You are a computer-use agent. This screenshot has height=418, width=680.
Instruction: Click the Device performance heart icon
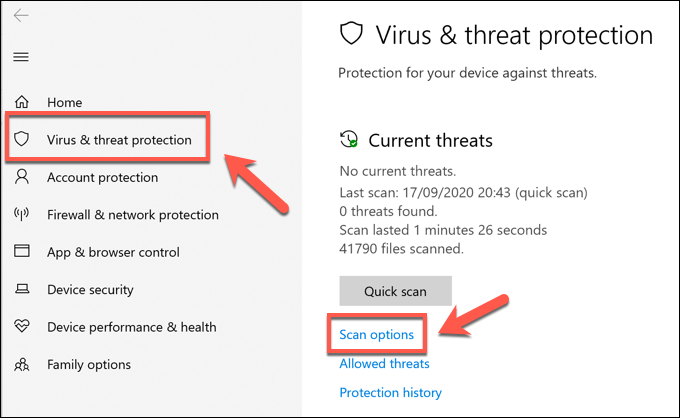point(23,328)
